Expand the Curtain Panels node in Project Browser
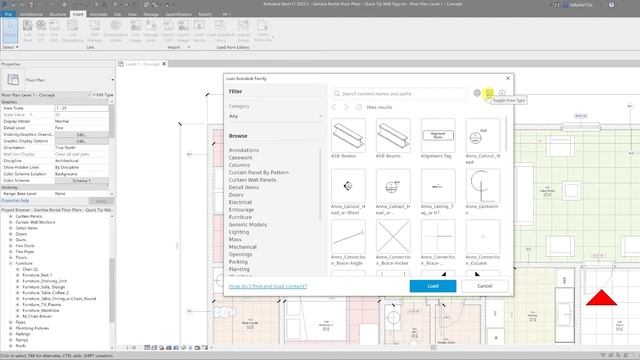The height and width of the screenshot is (360, 640). [11, 216]
